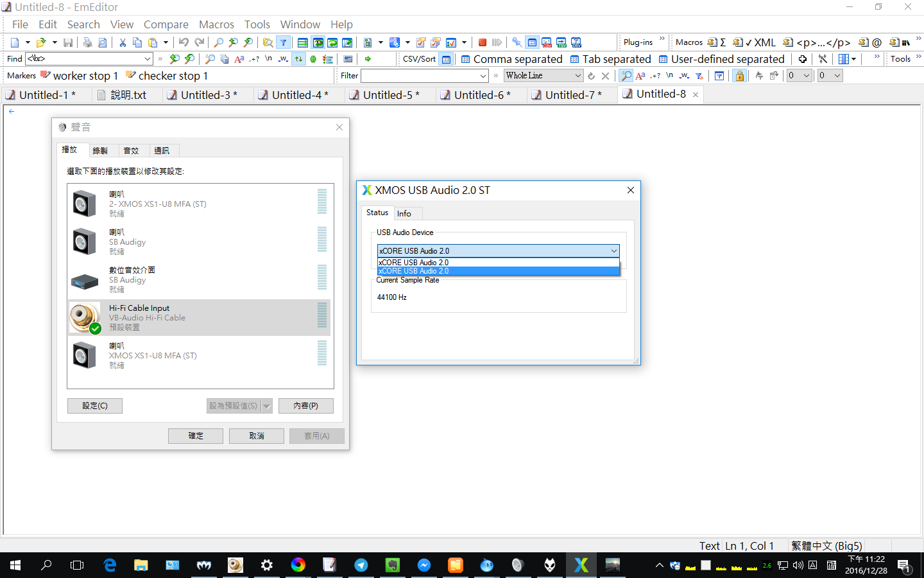The height and width of the screenshot is (578, 924).
Task: Expand the Find text combo box
Action: click(148, 59)
